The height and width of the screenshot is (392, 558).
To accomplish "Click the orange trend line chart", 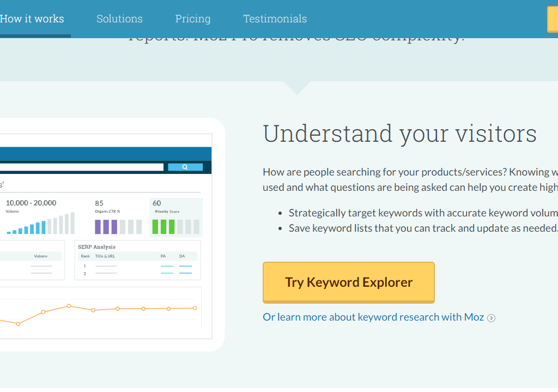I will tap(98, 313).
